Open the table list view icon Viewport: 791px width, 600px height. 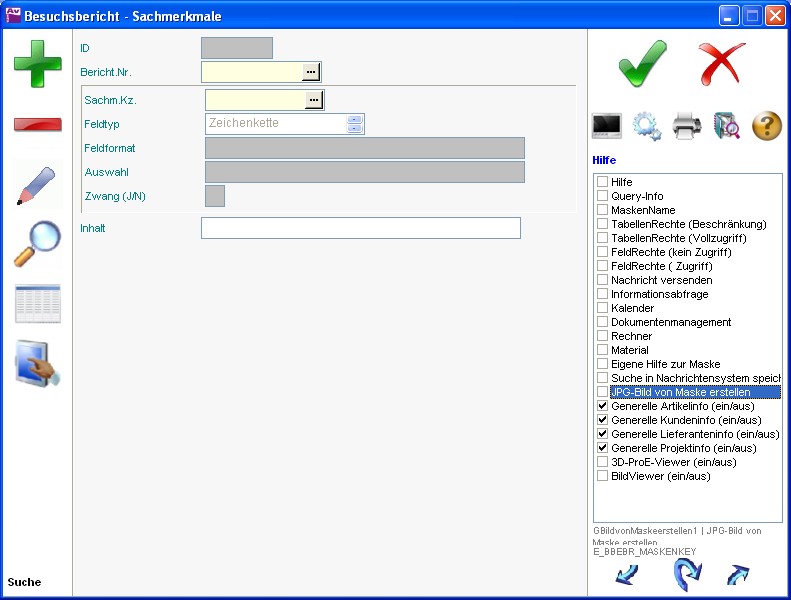point(37,304)
